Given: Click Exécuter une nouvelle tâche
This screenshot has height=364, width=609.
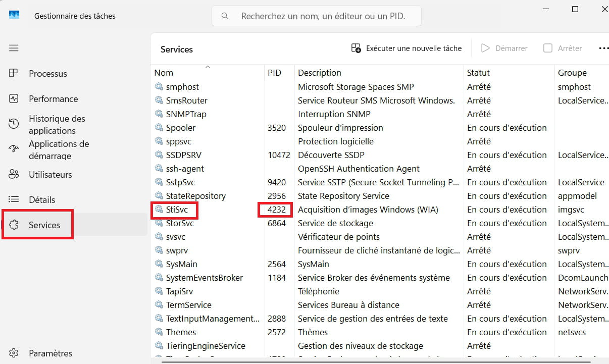Looking at the screenshot, I should point(407,48).
